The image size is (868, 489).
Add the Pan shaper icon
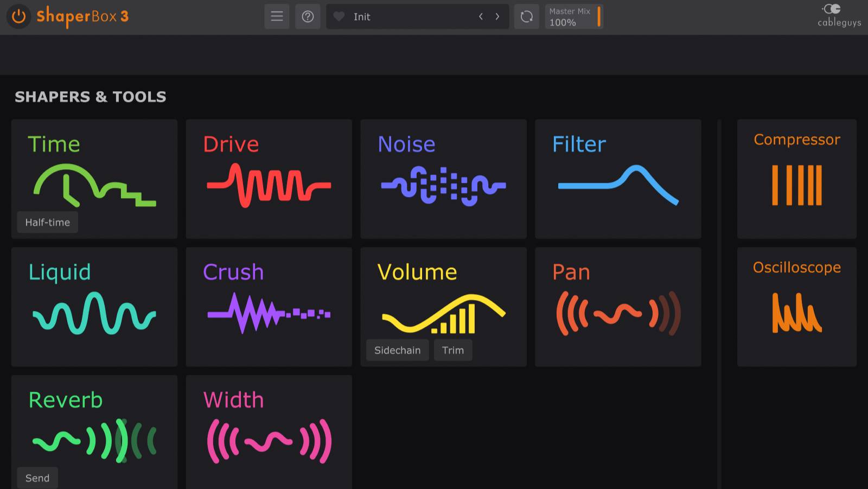[x=618, y=313]
